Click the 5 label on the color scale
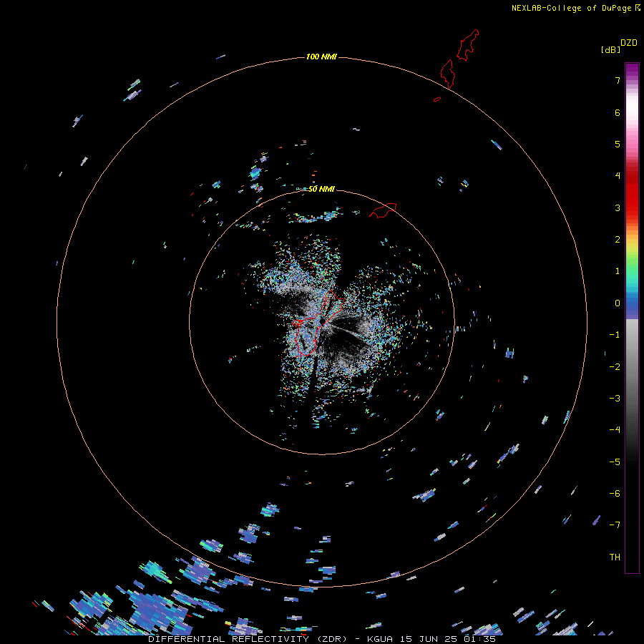 (x=618, y=144)
